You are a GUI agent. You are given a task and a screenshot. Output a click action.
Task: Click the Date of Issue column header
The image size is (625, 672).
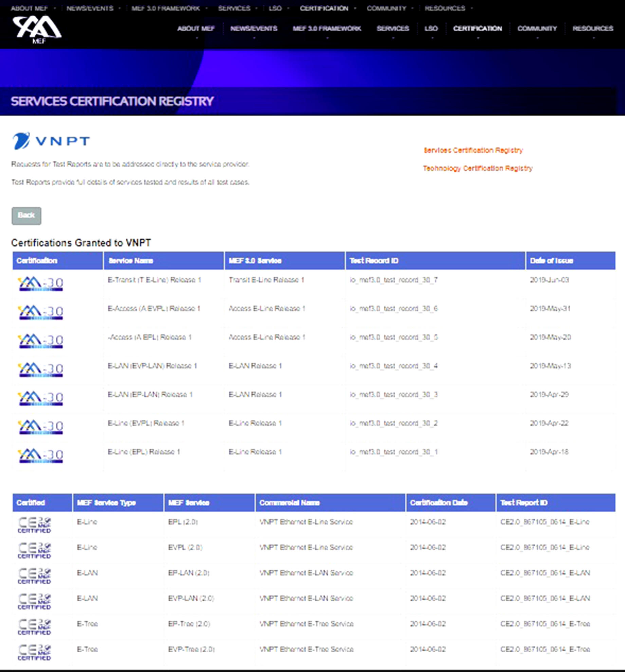click(551, 261)
